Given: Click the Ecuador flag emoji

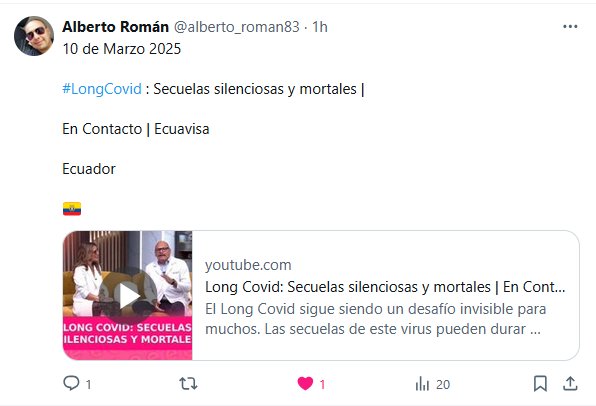Looking at the screenshot, I should (72, 209).
